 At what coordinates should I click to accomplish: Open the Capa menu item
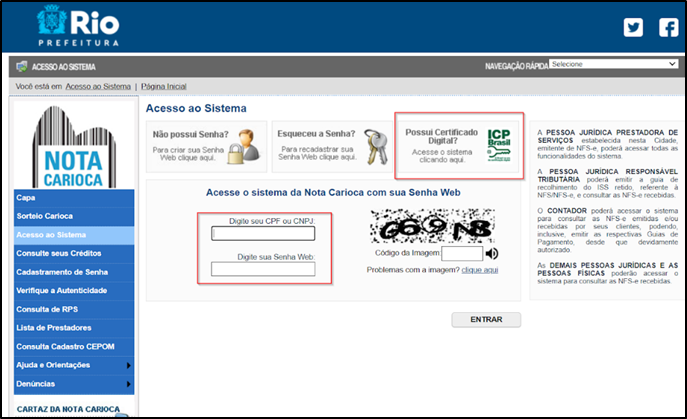click(74, 198)
